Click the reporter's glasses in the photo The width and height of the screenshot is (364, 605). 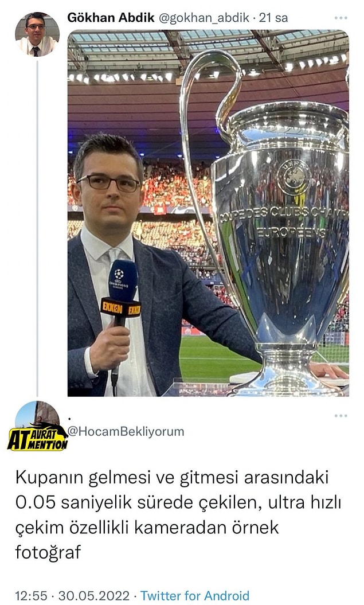[x=108, y=182]
